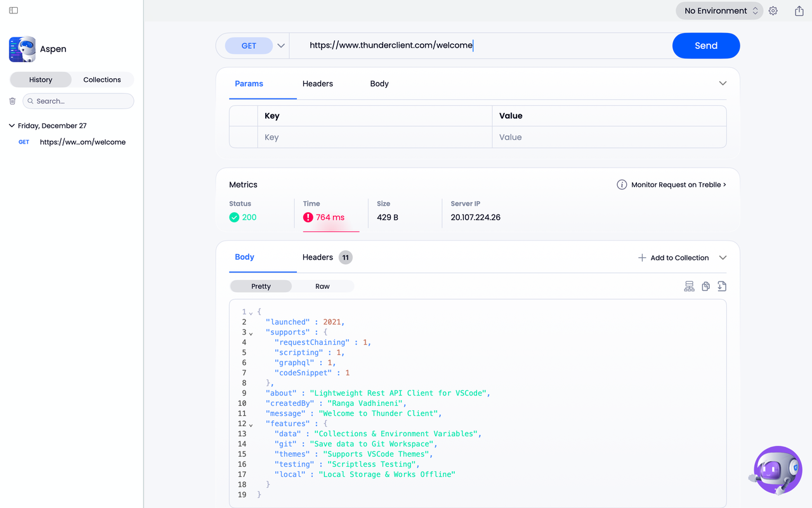
Task: Collapse the request params panel chevron
Action: (x=723, y=83)
